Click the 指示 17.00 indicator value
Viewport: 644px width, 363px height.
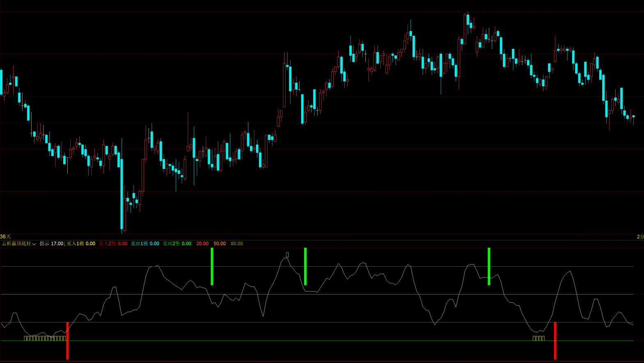click(x=51, y=244)
